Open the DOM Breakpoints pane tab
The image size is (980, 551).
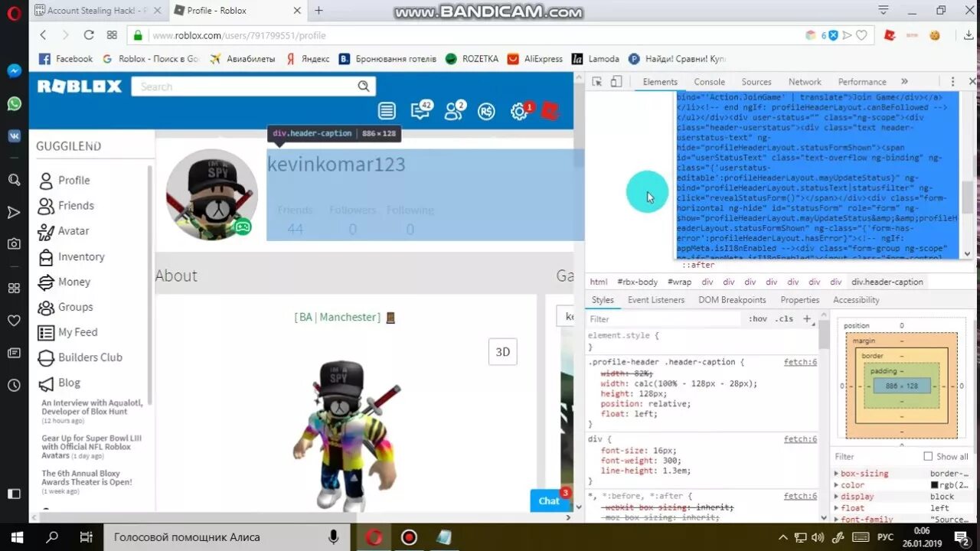tap(732, 300)
